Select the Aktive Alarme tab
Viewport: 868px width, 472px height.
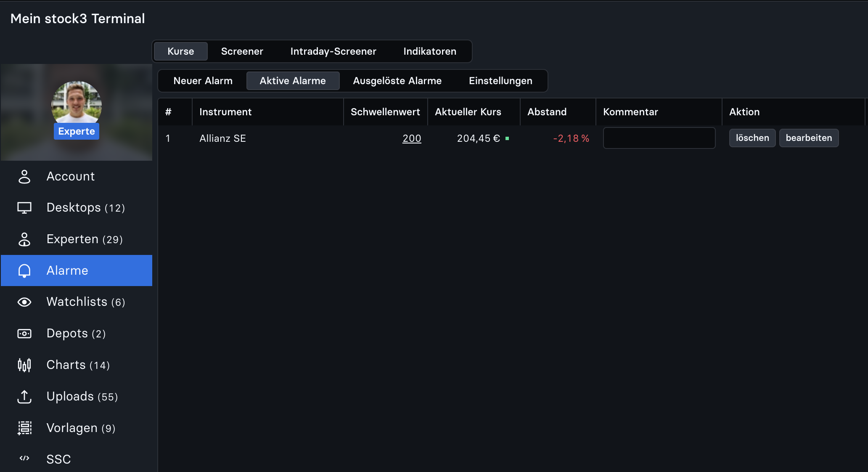point(293,81)
